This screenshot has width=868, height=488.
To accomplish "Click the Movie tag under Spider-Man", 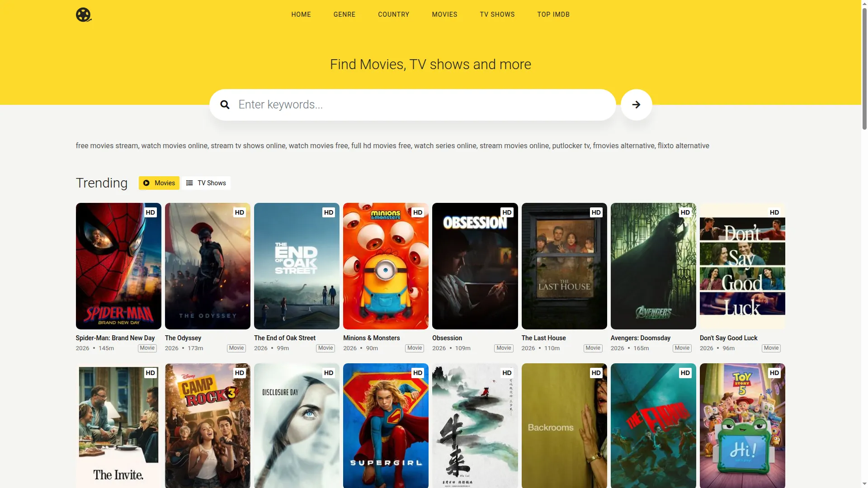I will 147,348.
